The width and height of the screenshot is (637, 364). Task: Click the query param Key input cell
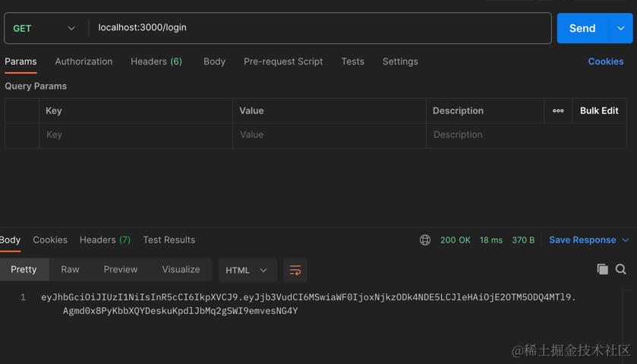tap(135, 135)
